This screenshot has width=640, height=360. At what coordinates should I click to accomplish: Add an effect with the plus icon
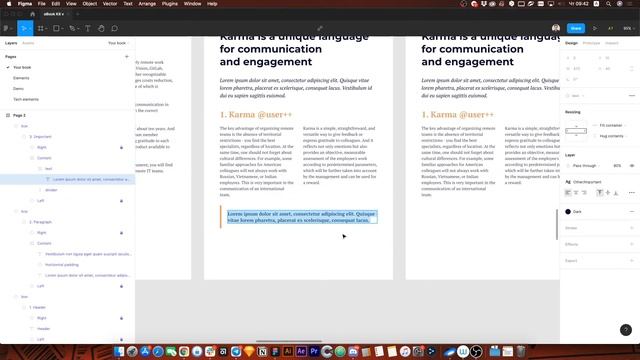pyautogui.click(x=632, y=244)
